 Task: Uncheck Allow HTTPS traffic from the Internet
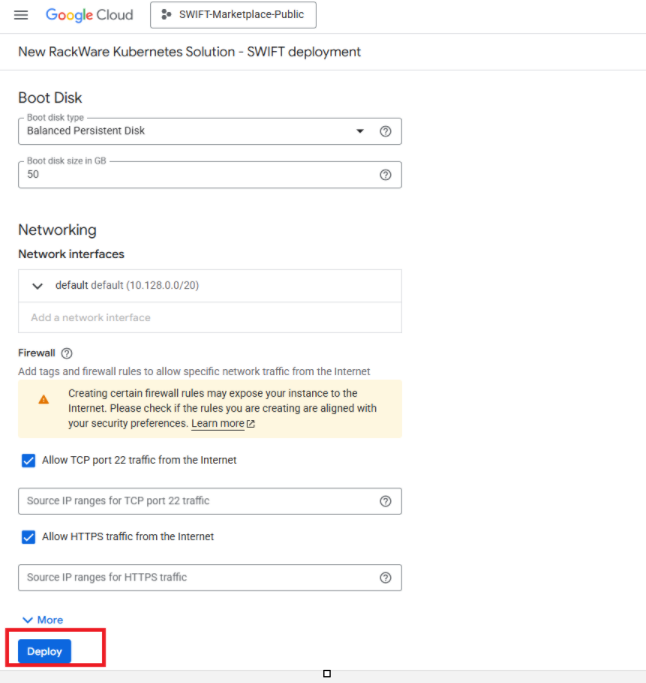click(28, 537)
